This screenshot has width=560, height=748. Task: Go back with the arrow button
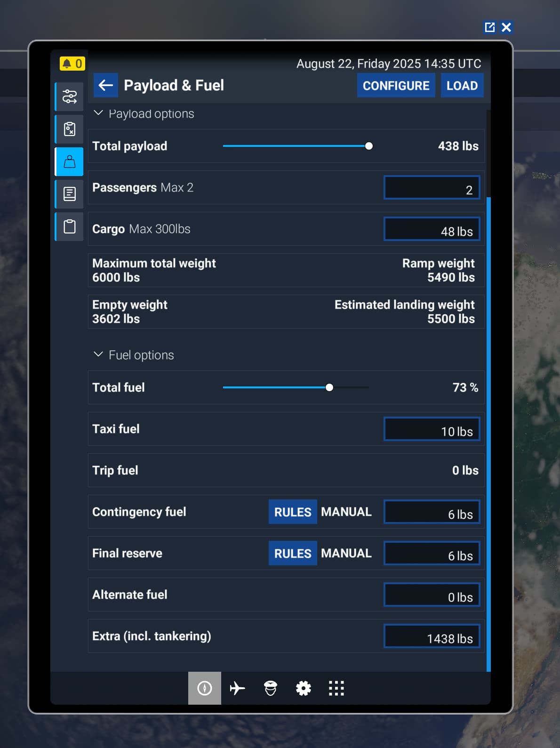pyautogui.click(x=106, y=85)
